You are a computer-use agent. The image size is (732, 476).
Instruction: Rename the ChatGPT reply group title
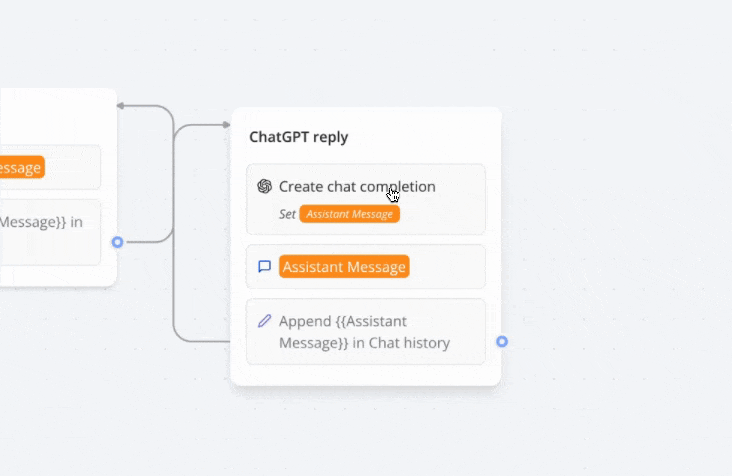point(299,137)
